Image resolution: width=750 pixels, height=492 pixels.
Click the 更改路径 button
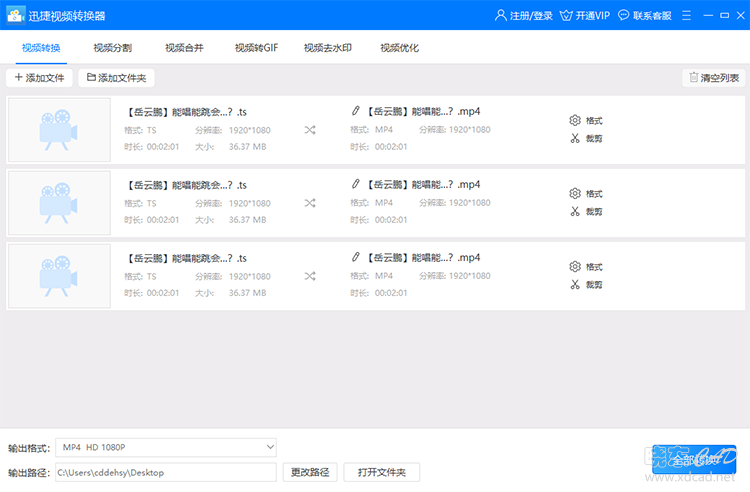(x=310, y=472)
